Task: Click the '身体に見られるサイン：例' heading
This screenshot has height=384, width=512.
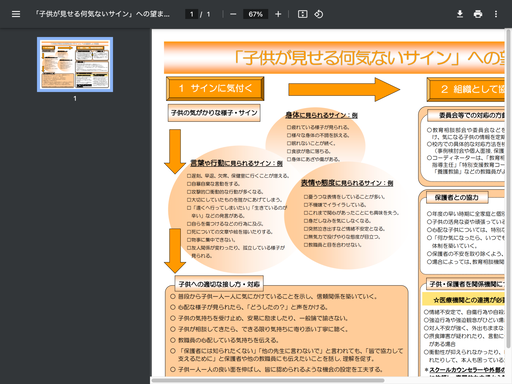Action: [321, 115]
